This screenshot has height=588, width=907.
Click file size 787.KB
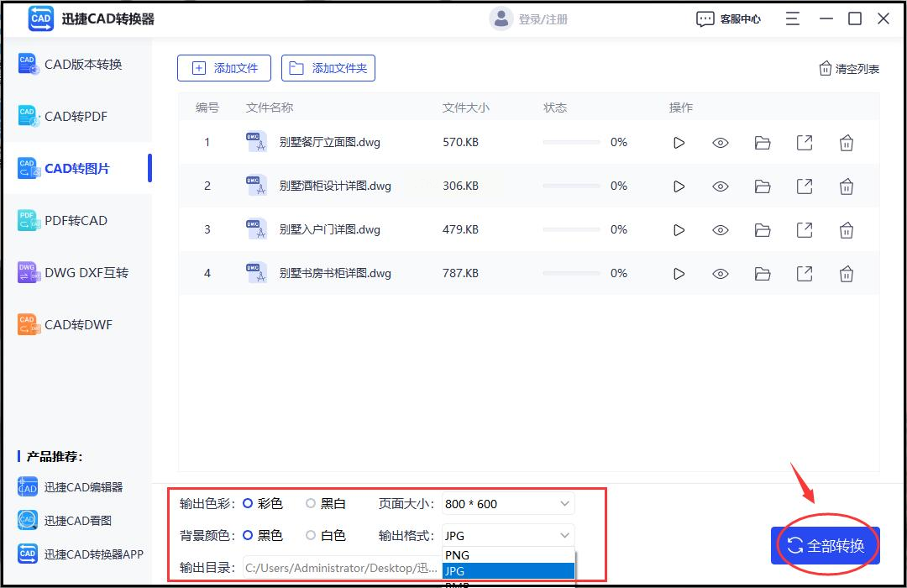(x=460, y=273)
